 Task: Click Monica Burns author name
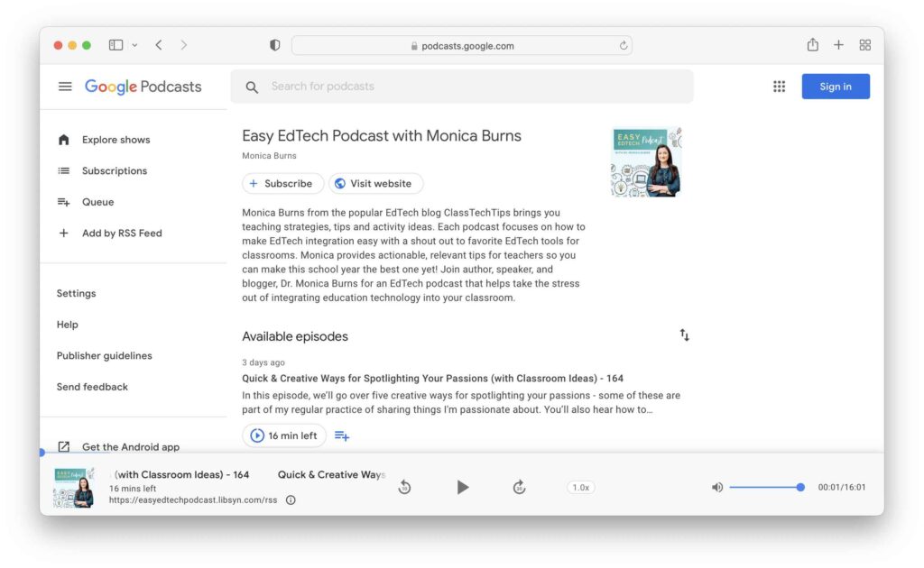click(x=269, y=155)
